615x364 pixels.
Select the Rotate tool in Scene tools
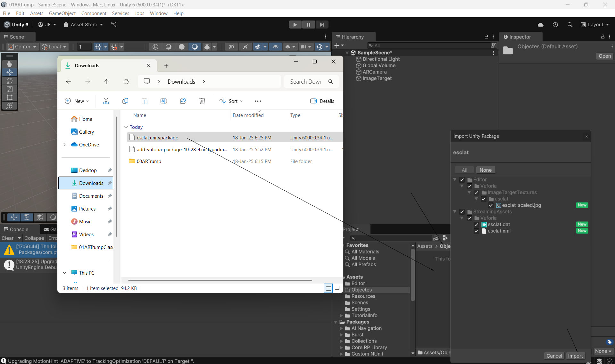(10, 81)
